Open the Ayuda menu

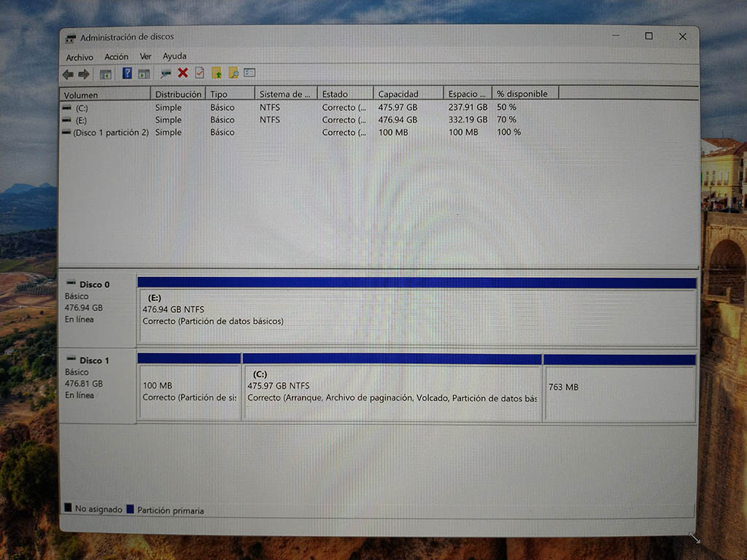click(174, 57)
